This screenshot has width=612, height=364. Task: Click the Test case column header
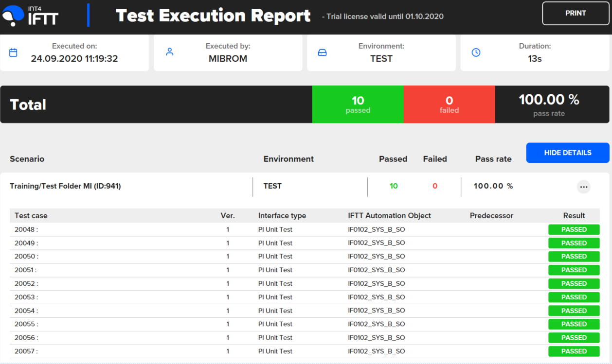click(x=31, y=216)
